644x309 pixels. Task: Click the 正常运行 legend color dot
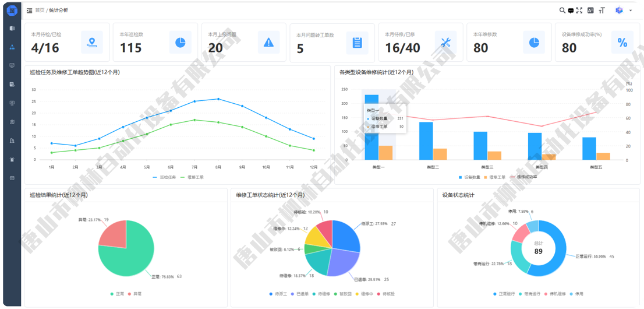pyautogui.click(x=496, y=294)
